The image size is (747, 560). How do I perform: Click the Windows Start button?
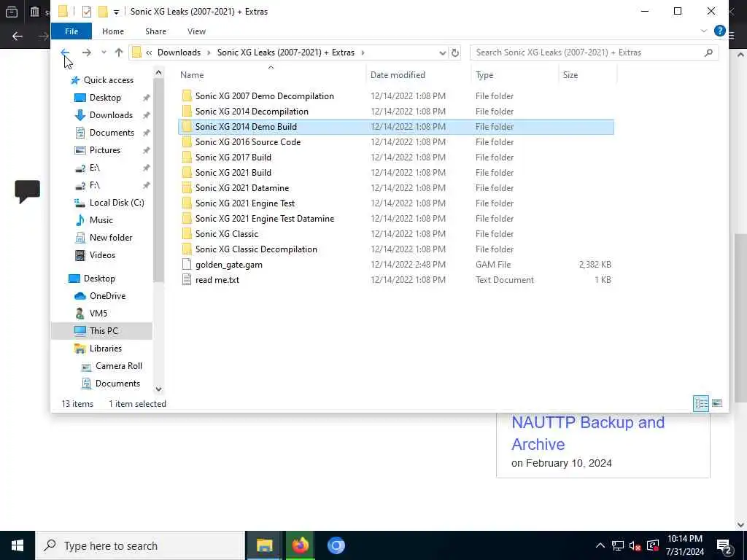click(18, 545)
